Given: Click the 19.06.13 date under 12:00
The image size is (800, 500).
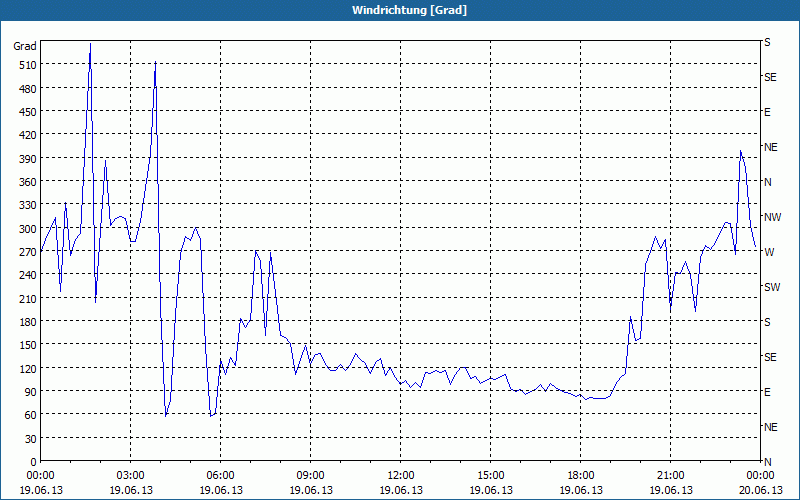Looking at the screenshot, I should coord(401,490).
